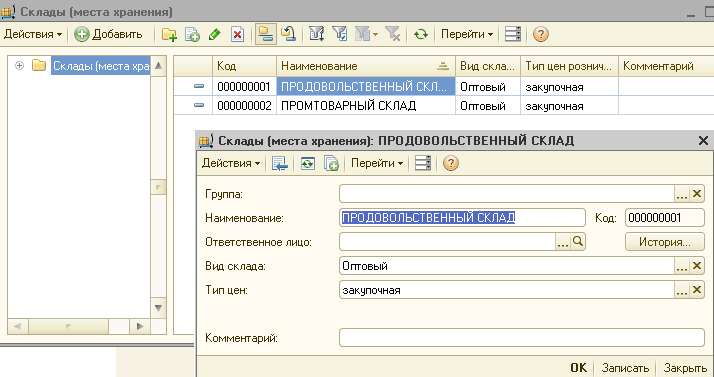Click the Тип цен field showing закупочная

point(506,290)
